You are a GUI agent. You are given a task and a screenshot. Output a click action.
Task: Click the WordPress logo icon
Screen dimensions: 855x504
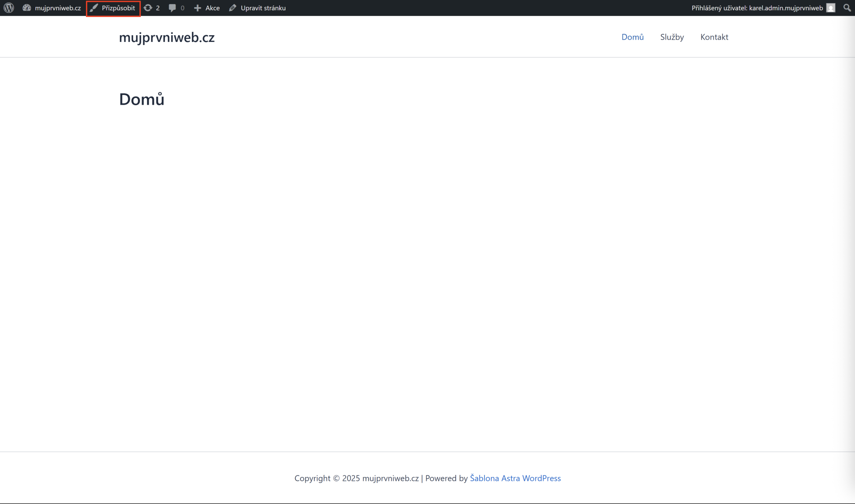click(9, 8)
